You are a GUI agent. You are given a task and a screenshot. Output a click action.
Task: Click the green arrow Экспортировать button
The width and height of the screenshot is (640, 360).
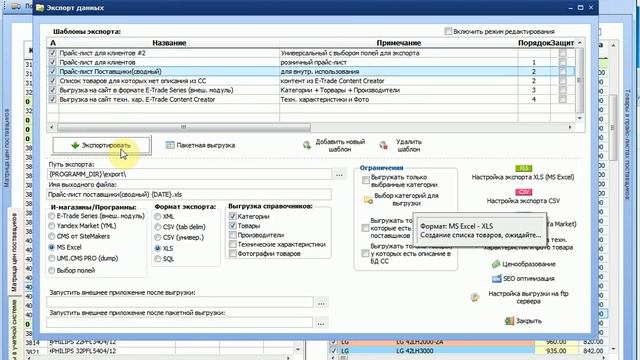tap(101, 145)
